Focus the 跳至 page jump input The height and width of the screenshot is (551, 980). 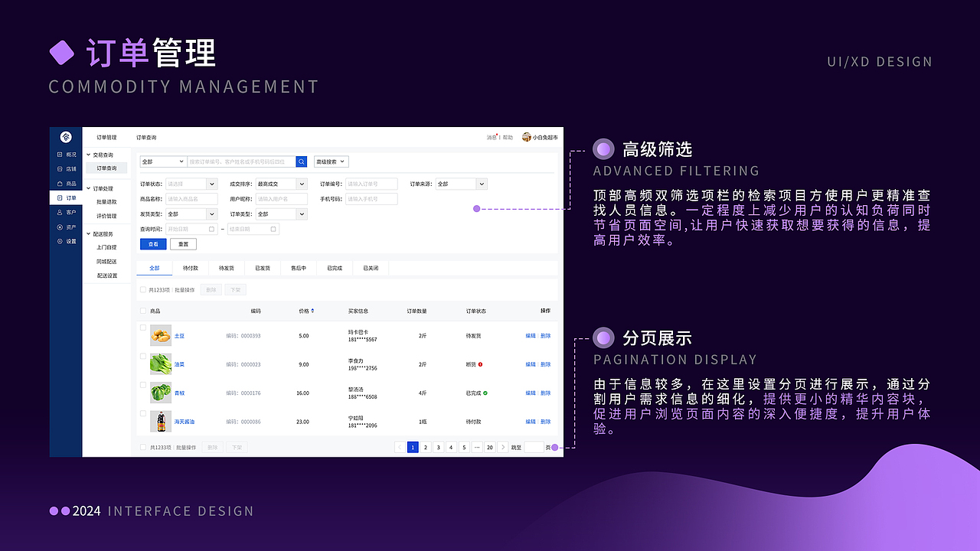click(x=534, y=447)
